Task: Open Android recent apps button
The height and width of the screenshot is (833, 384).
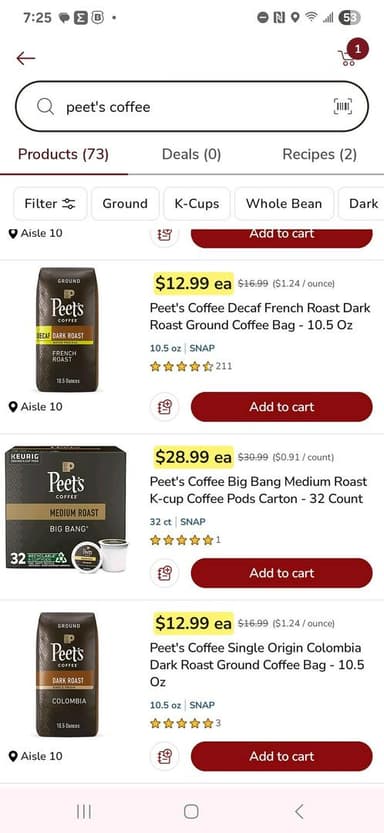Action: [83, 811]
